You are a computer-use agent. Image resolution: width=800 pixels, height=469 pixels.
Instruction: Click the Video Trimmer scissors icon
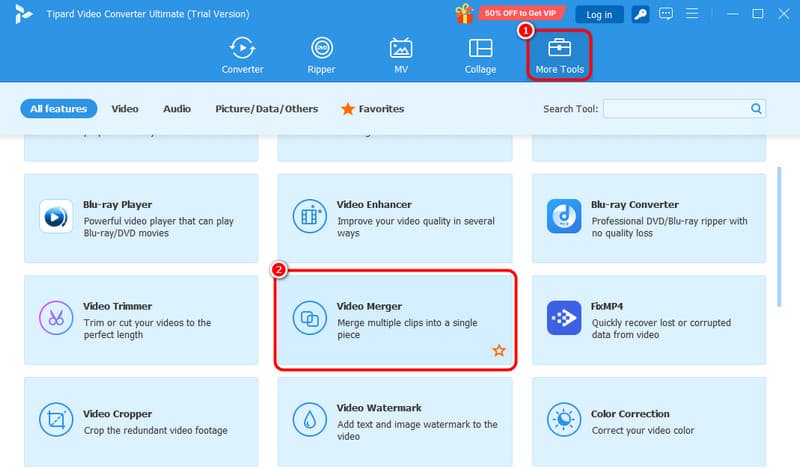[56, 318]
